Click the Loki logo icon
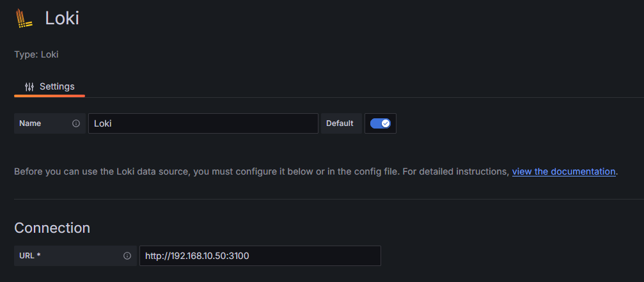 (x=24, y=19)
